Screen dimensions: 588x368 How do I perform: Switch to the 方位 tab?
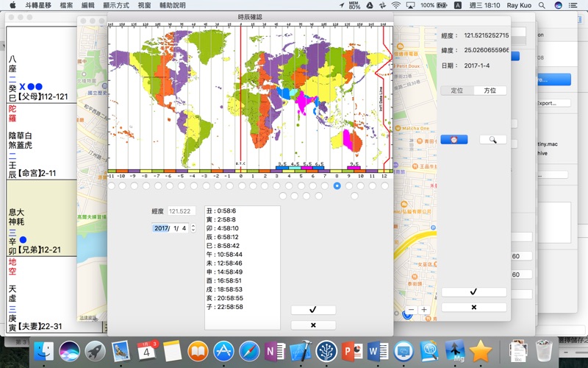click(490, 90)
